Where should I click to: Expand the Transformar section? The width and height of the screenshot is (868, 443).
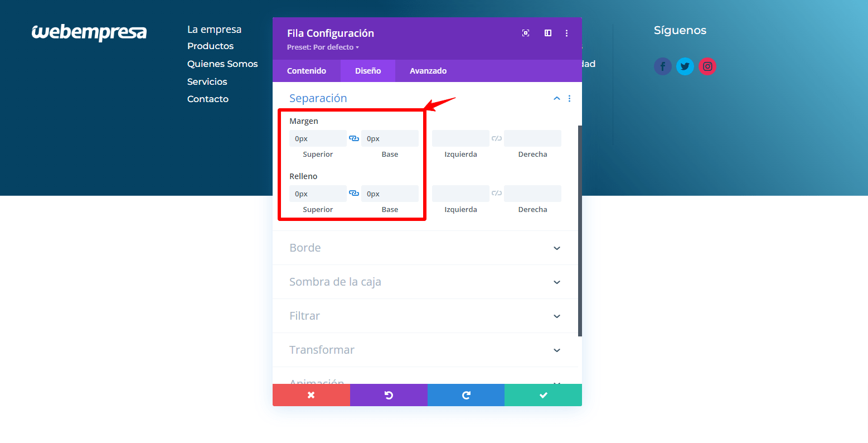[425, 350]
